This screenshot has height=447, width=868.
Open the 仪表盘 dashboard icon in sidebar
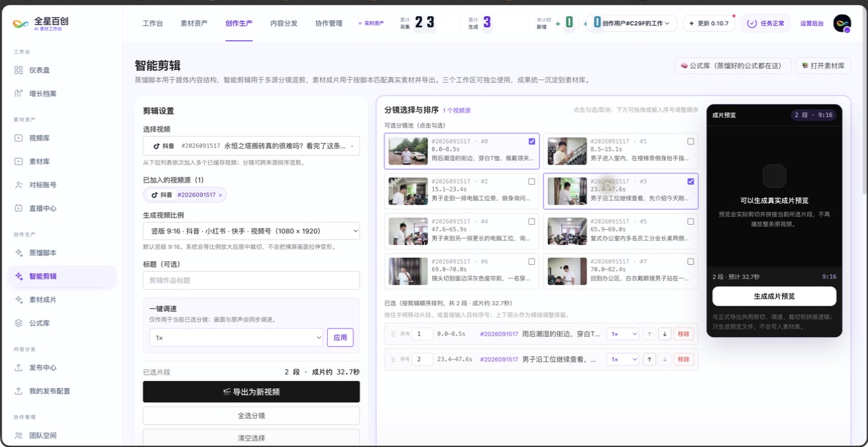18,70
